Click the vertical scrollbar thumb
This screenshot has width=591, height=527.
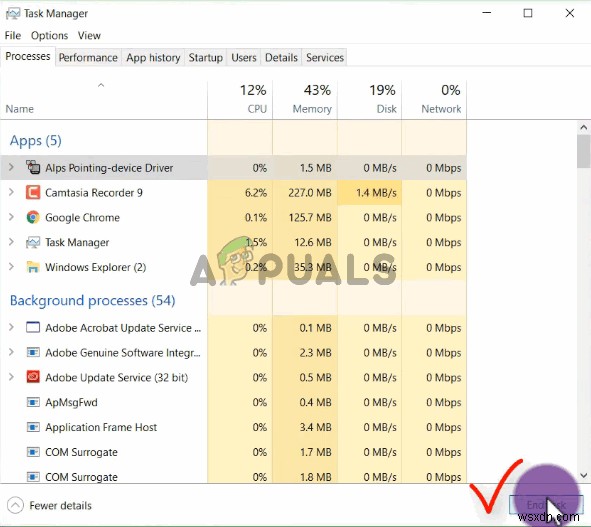click(583, 151)
